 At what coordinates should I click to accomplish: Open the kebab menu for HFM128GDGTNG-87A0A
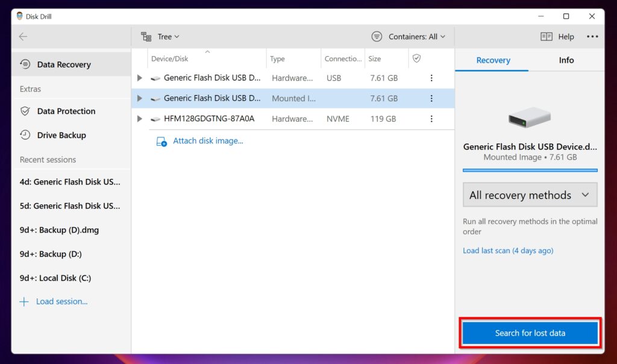[x=431, y=119]
